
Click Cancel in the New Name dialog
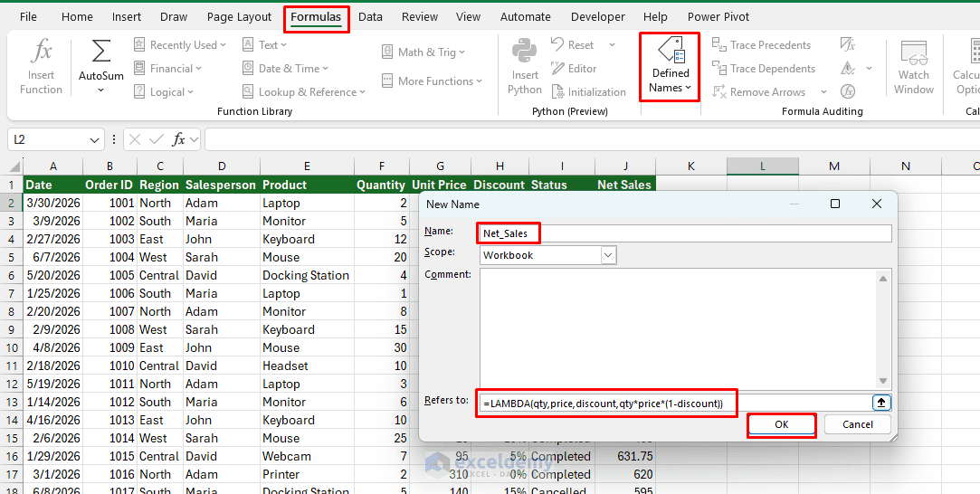pyautogui.click(x=858, y=424)
